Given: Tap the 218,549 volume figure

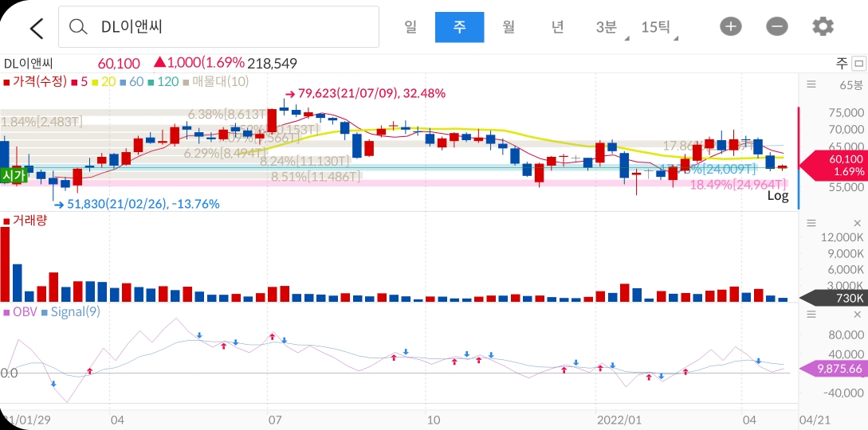Looking at the screenshot, I should coord(273,63).
